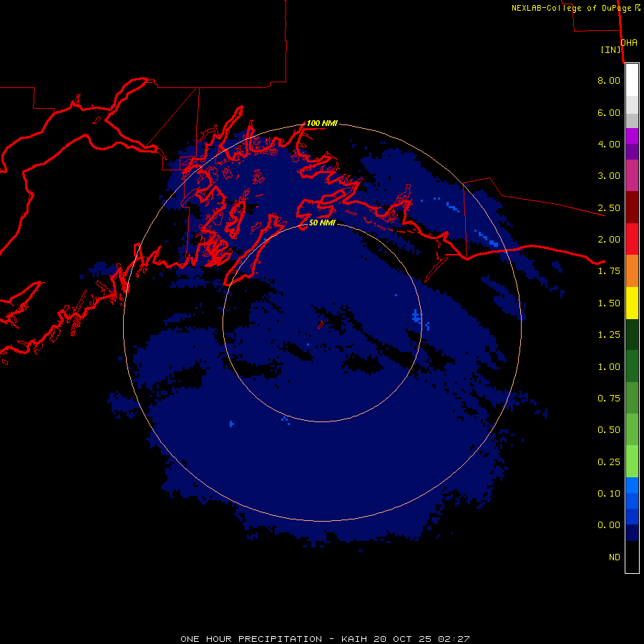The image size is (644, 644).
Task: Pick the white swatch in the color scale
Action: [x=632, y=80]
